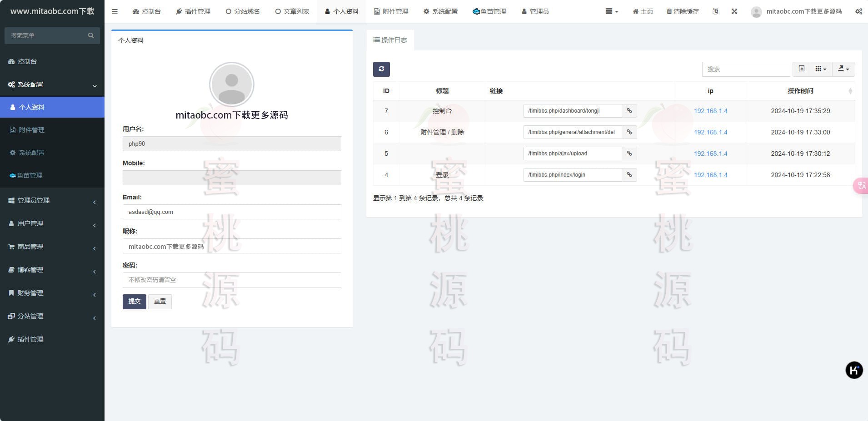The width and height of the screenshot is (868, 421).
Task: Click the fullscreen icon in top bar
Action: (734, 11)
